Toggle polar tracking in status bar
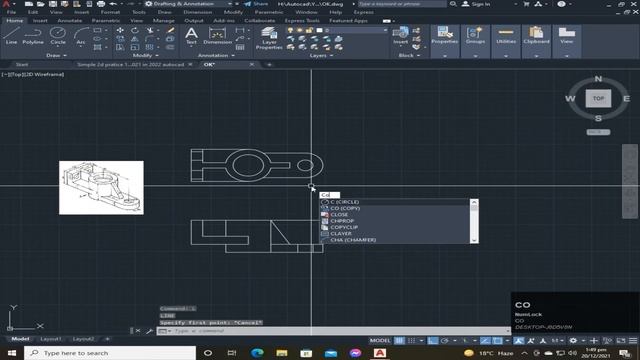The height and width of the screenshot is (360, 640). [444, 341]
